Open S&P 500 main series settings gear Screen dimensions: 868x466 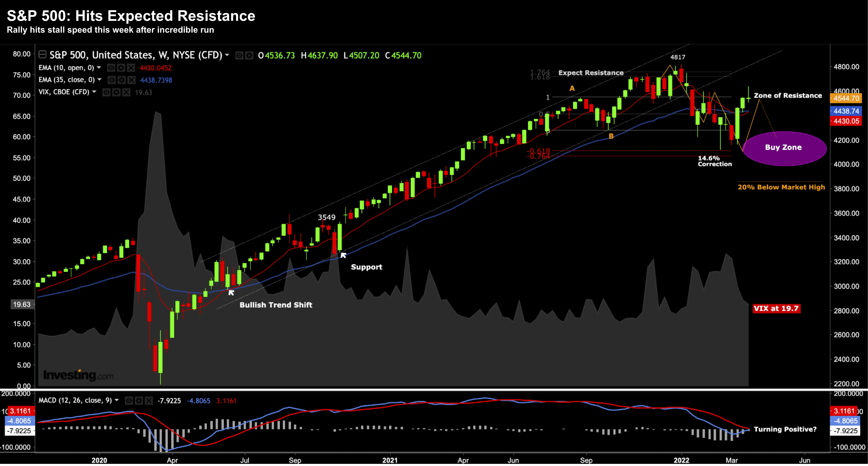pos(249,56)
